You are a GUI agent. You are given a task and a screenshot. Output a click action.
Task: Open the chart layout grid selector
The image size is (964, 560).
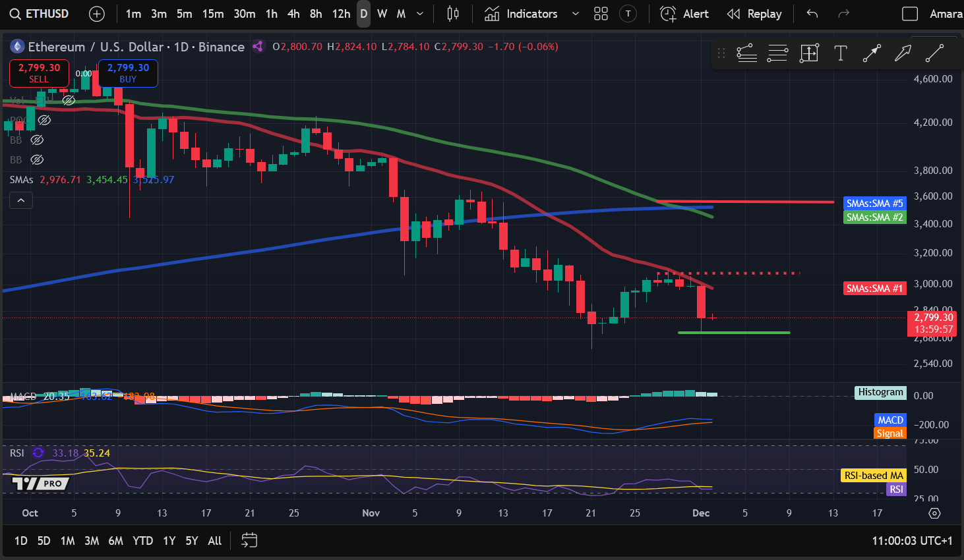(x=601, y=13)
